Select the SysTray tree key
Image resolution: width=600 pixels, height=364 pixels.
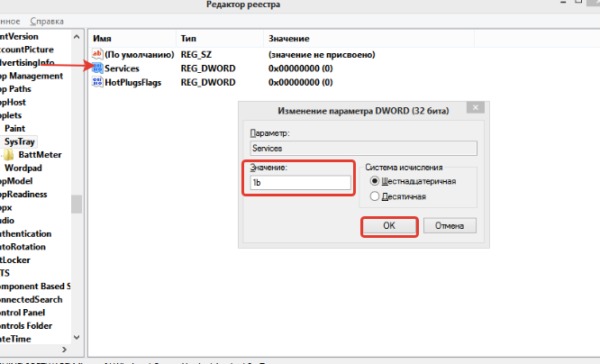[19, 142]
